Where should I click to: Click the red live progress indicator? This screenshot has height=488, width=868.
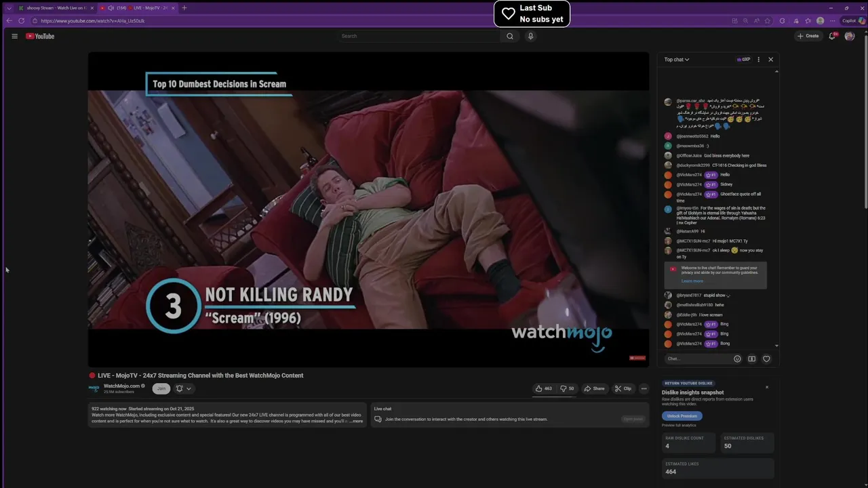637,358
